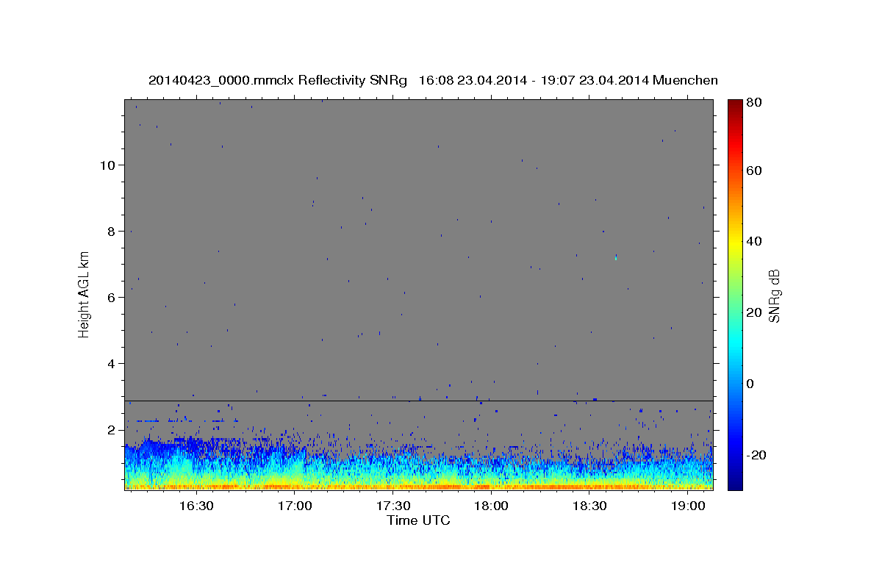Click the 18:00 time tick label
Image resolution: width=882 pixels, height=588 pixels.
491,506
